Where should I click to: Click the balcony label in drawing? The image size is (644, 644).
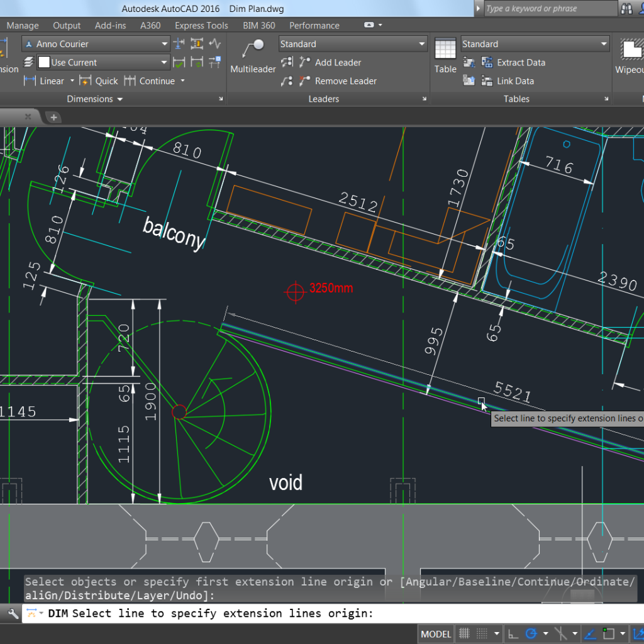[174, 233]
